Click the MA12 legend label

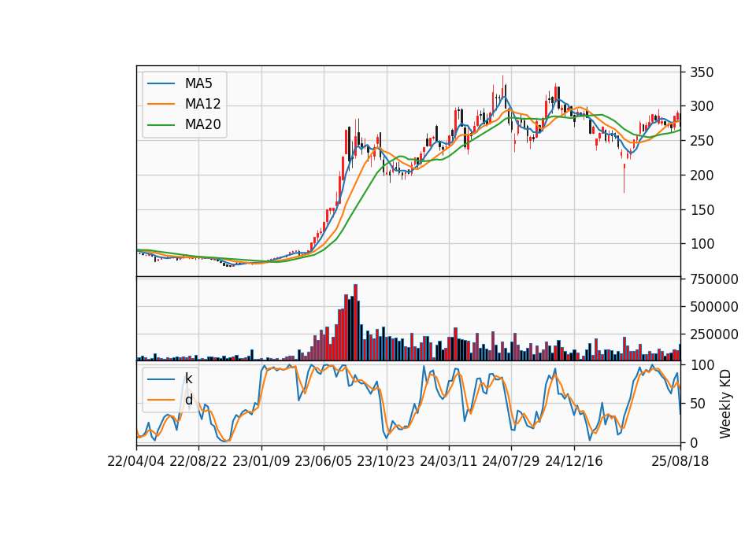pyautogui.click(x=202, y=104)
